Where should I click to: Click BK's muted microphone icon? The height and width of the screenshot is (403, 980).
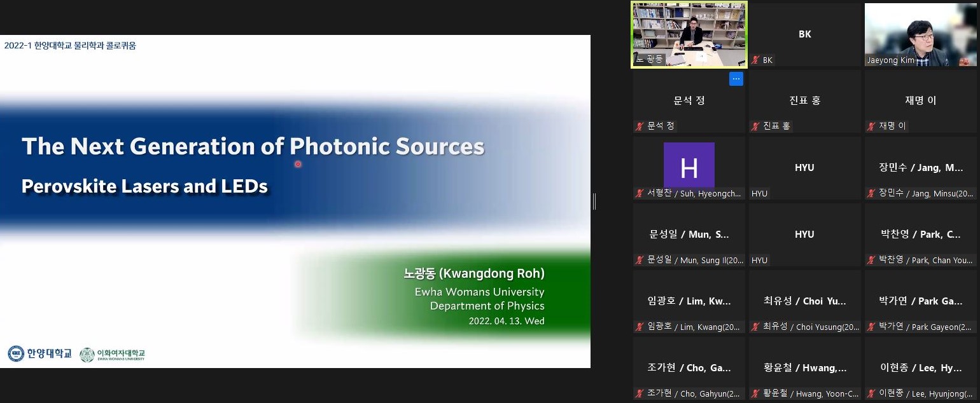pos(755,60)
